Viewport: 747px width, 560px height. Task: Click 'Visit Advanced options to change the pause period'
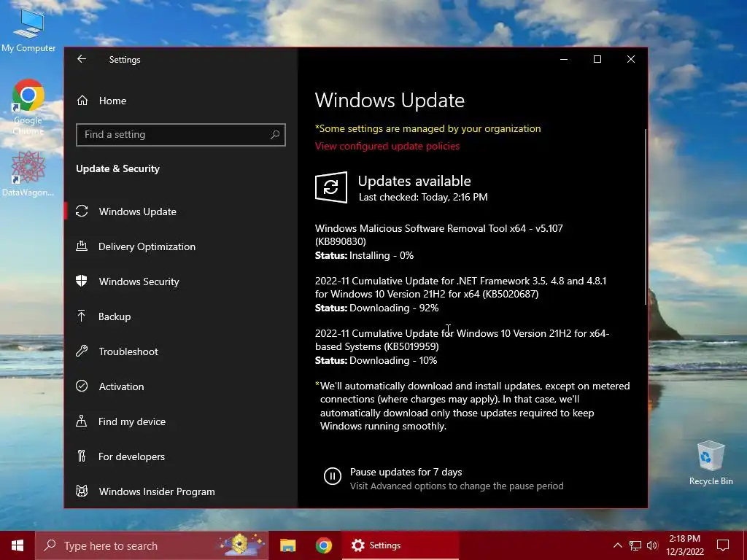[x=457, y=486]
